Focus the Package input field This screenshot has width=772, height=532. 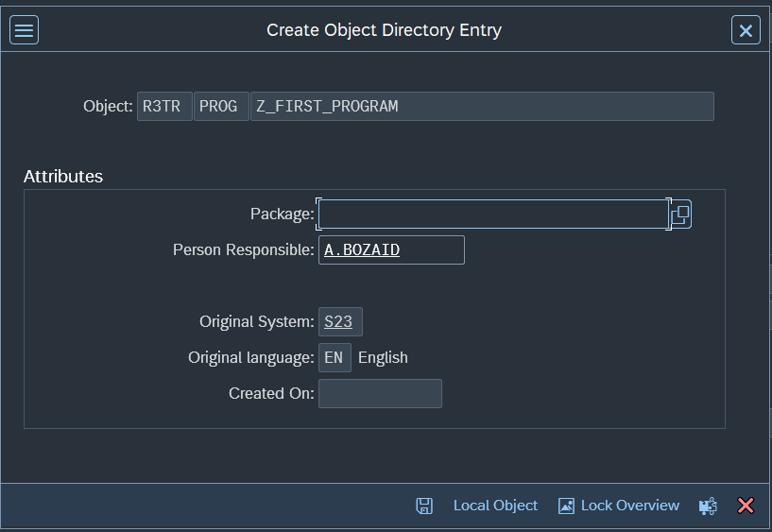[491, 215]
